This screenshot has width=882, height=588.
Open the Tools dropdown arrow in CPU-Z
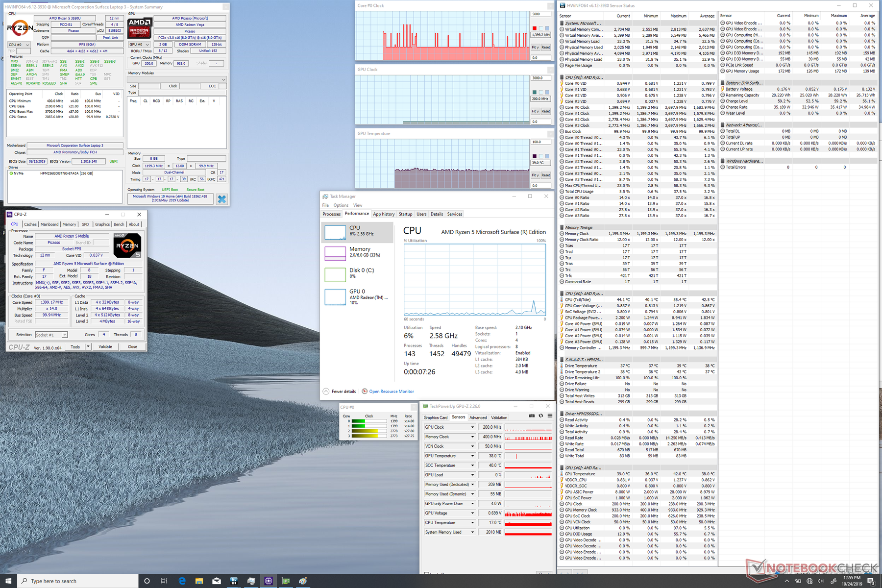click(x=88, y=346)
